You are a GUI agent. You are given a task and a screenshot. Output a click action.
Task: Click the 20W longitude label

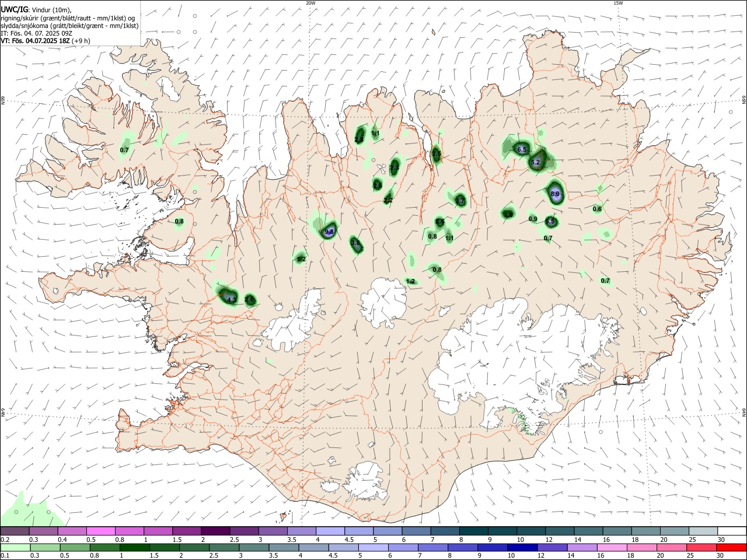tap(310, 3)
